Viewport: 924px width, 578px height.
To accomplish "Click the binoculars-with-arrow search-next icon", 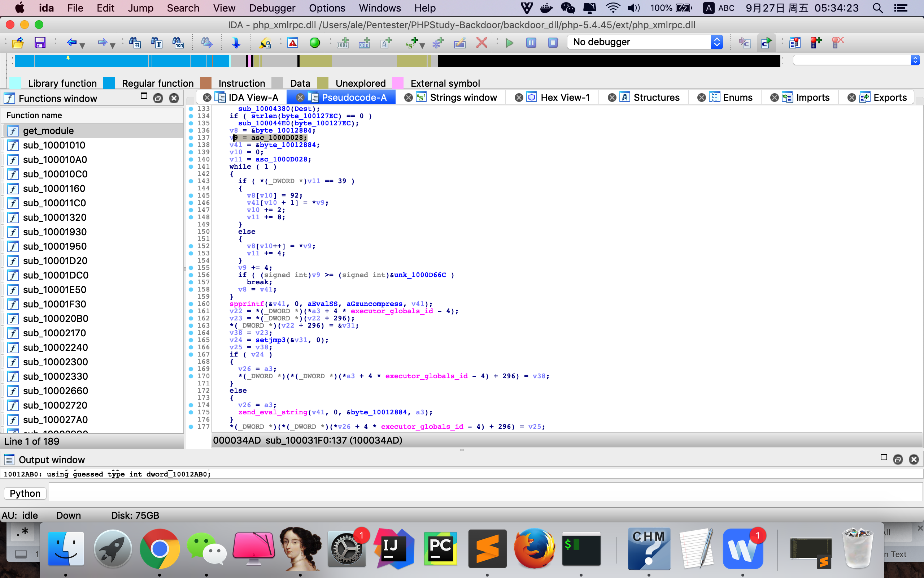I will click(x=206, y=42).
